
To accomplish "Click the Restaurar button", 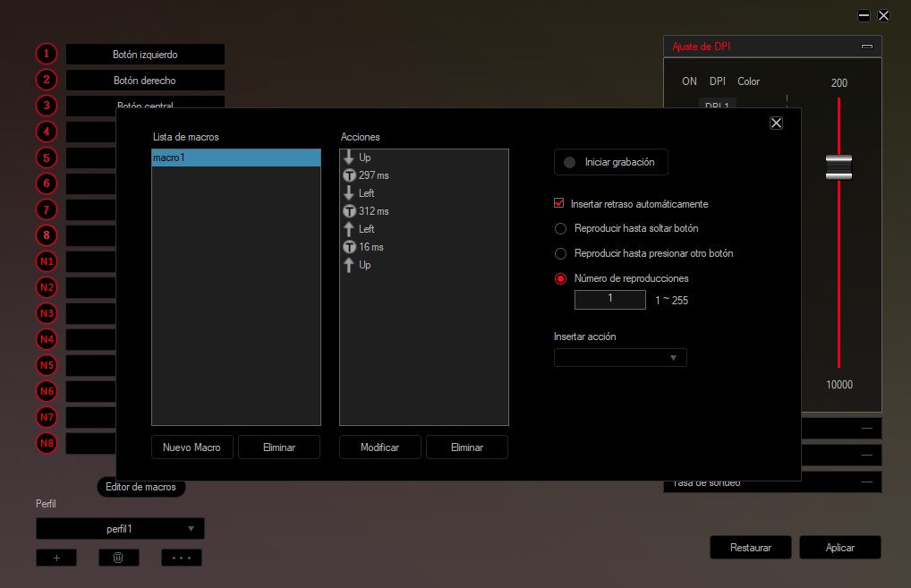I will point(751,548).
